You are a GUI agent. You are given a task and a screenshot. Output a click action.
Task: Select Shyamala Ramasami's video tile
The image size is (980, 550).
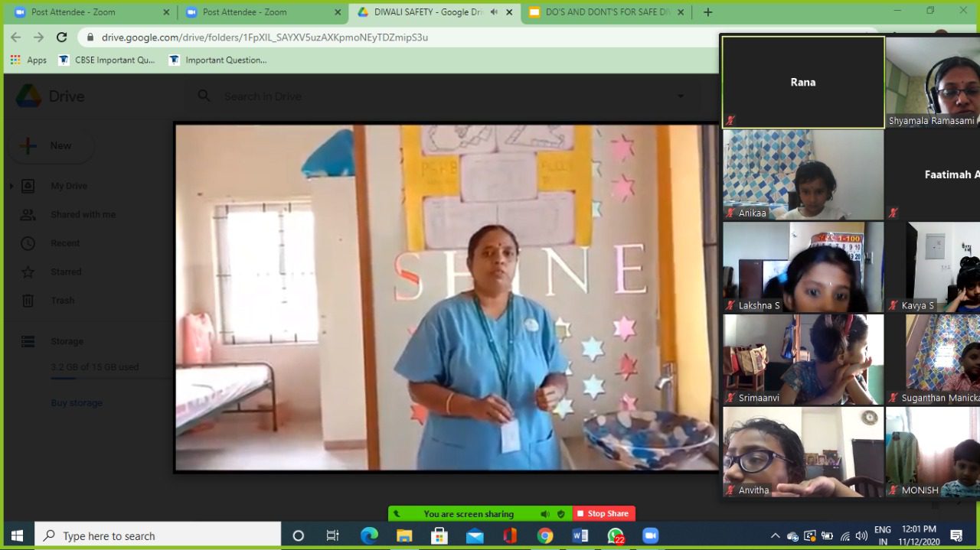click(x=933, y=82)
